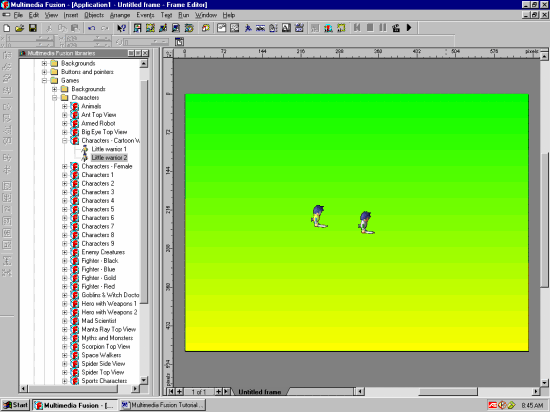The width and height of the screenshot is (551, 413).
Task: Open the Window menu
Action: pos(206,15)
